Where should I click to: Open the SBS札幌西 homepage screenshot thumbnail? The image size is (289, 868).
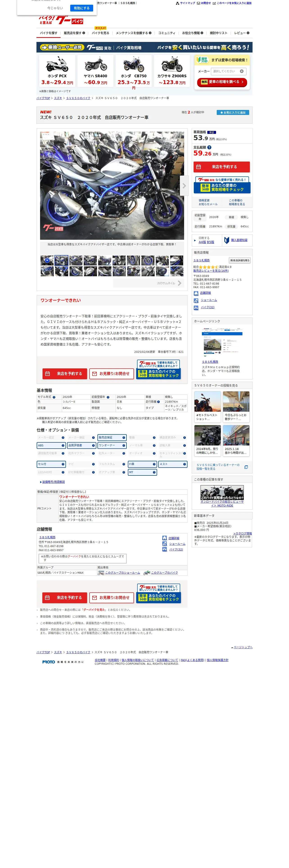coord(222,342)
